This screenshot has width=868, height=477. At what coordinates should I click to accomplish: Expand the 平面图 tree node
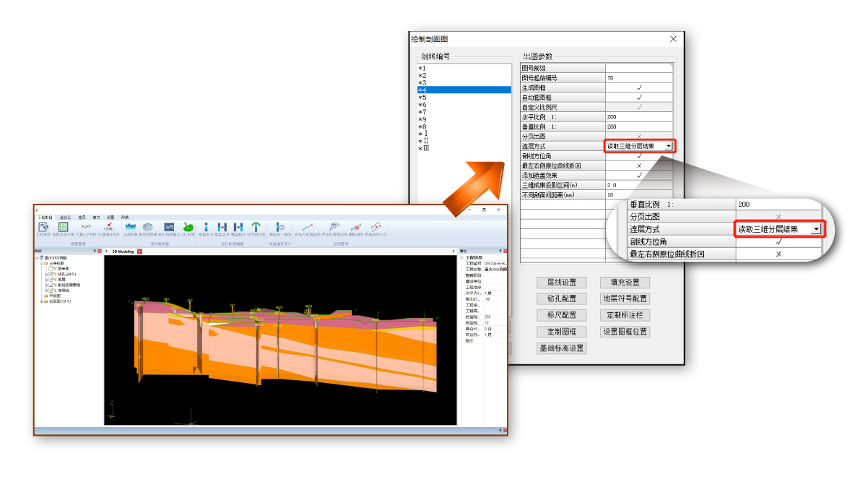[41, 296]
